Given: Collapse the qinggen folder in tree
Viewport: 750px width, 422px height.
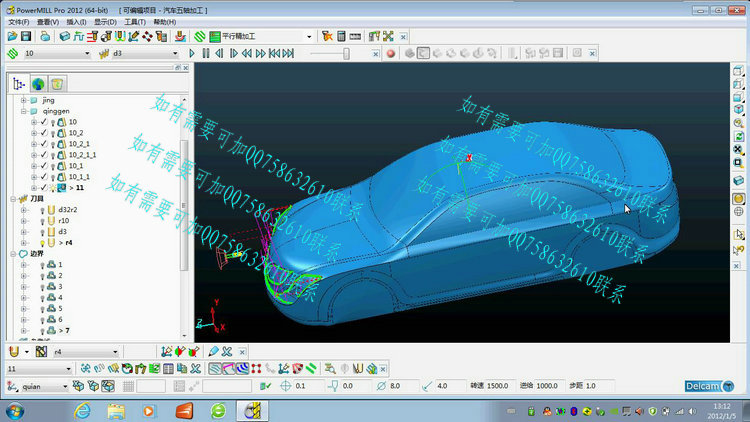Looking at the screenshot, I should point(23,111).
